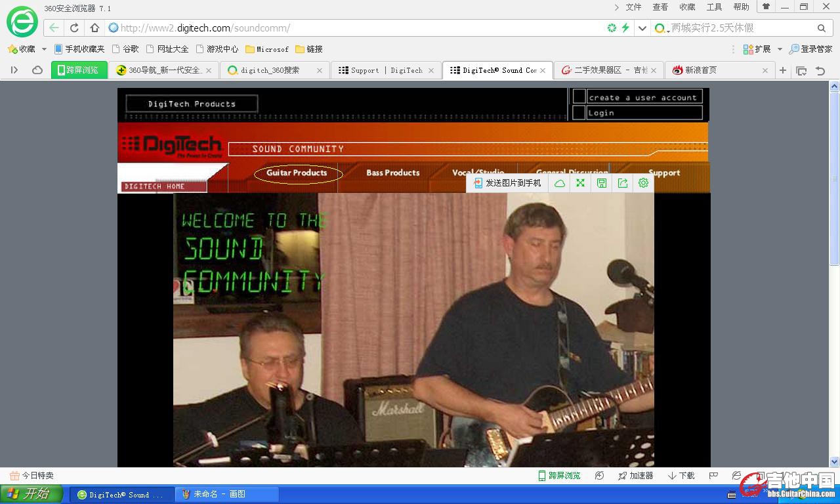Share image using the share icon
840x504 pixels.
click(x=622, y=183)
